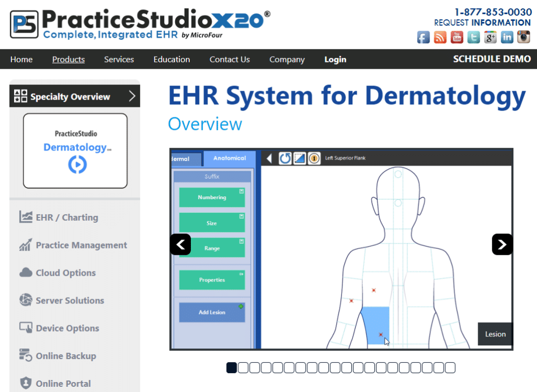The width and height of the screenshot is (537, 392).
Task: Open the Practice Management sidebar link
Action: 81,245
